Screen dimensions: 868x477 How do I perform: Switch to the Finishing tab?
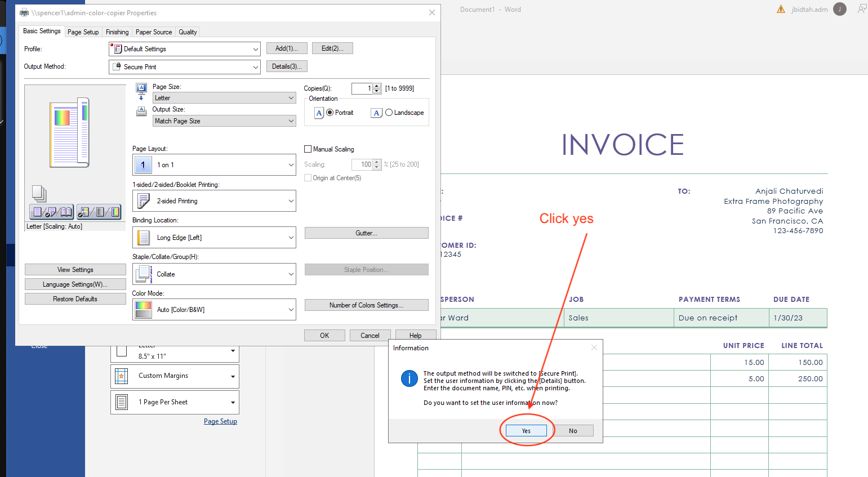117,32
